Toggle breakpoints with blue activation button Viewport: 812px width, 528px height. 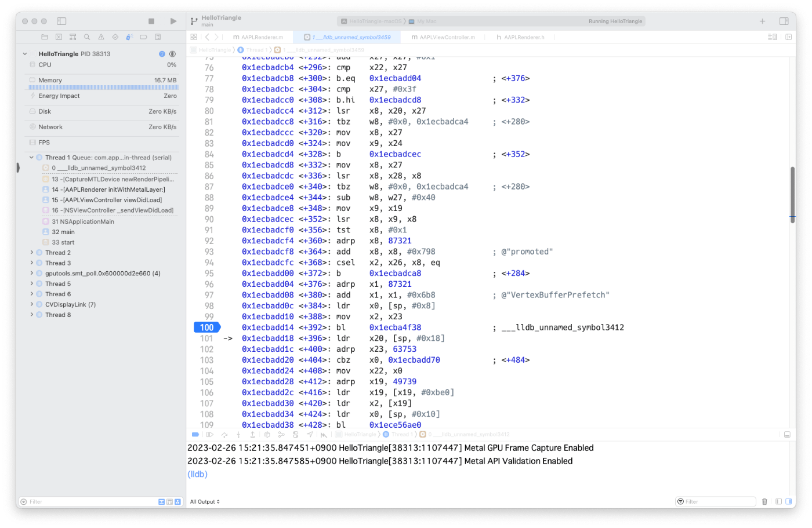pyautogui.click(x=195, y=435)
